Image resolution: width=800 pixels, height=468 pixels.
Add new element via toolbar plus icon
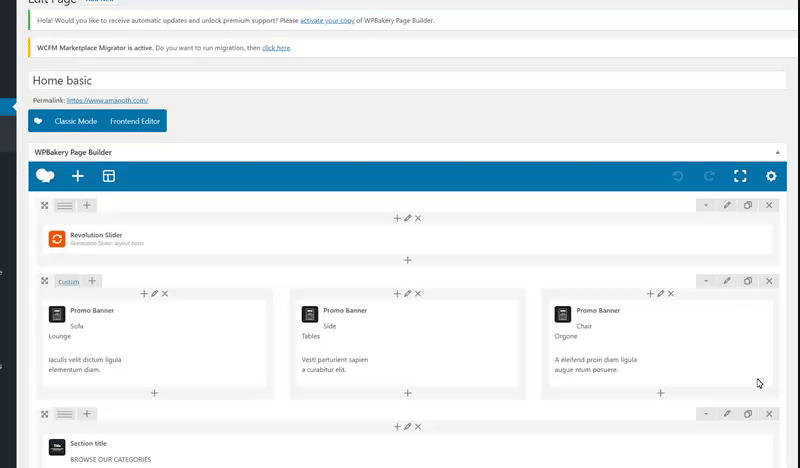[78, 176]
